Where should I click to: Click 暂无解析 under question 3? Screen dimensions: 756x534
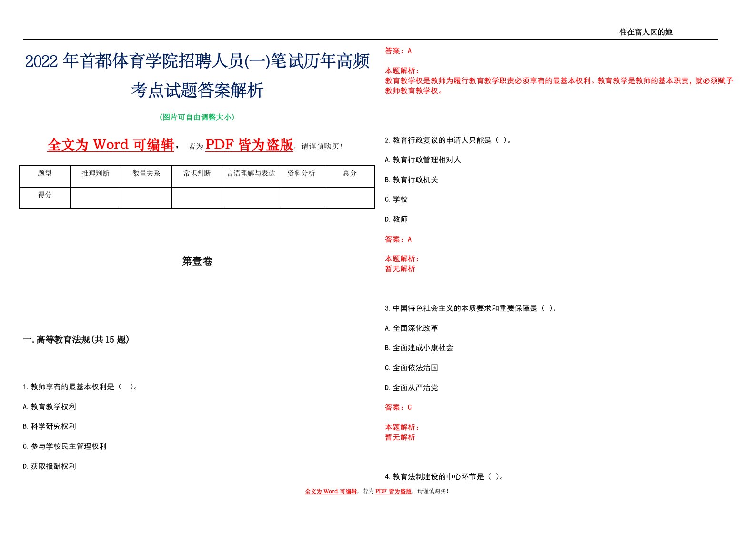click(400, 437)
